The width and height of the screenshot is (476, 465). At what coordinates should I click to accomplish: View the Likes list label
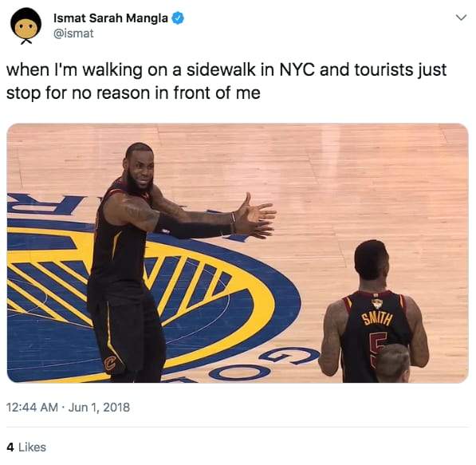point(32,447)
